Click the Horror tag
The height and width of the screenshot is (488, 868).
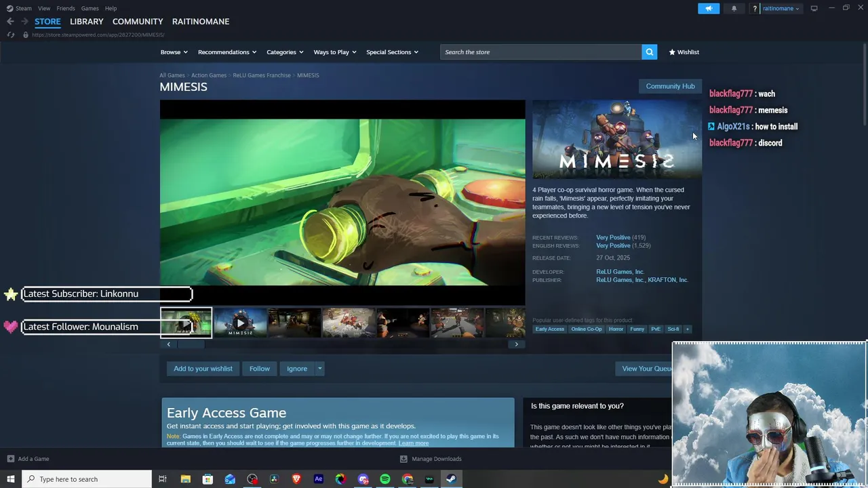click(x=616, y=329)
